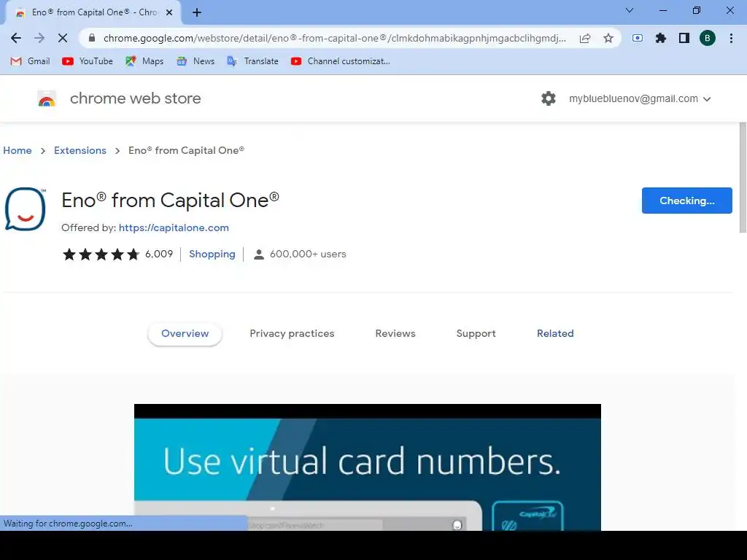The width and height of the screenshot is (747, 560).
Task: Open Maps bookmark
Action: [x=144, y=61]
